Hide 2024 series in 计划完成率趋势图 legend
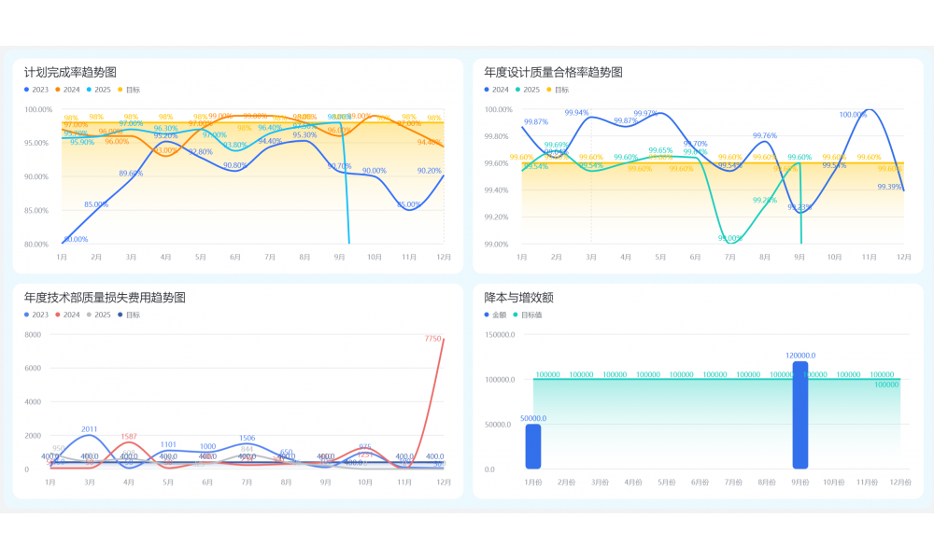Viewport: 934px width, 560px height. pos(68,90)
